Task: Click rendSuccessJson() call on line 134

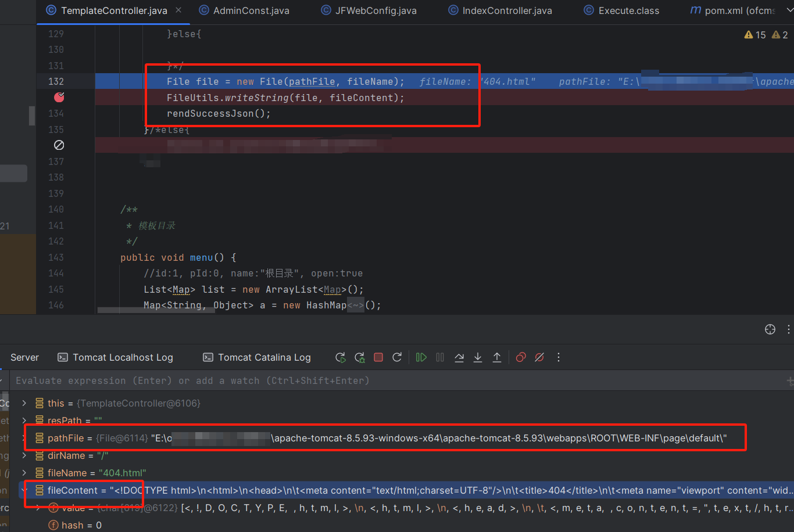Action: tap(219, 113)
